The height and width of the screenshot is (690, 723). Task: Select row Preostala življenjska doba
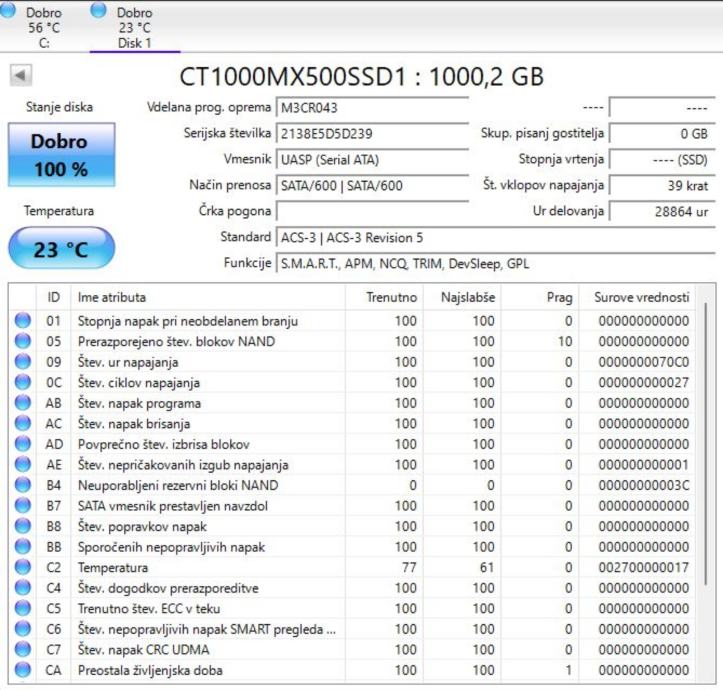point(352,670)
